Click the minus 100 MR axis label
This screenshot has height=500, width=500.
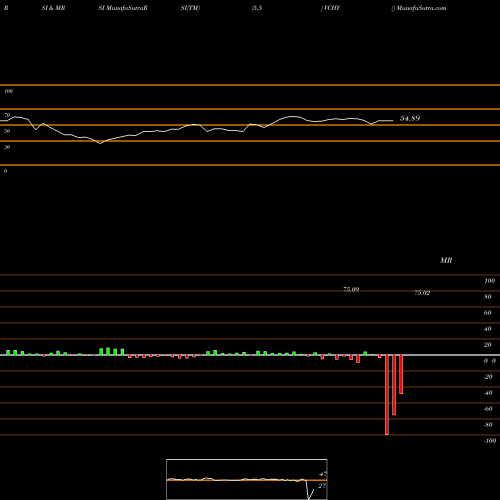[x=490, y=441]
